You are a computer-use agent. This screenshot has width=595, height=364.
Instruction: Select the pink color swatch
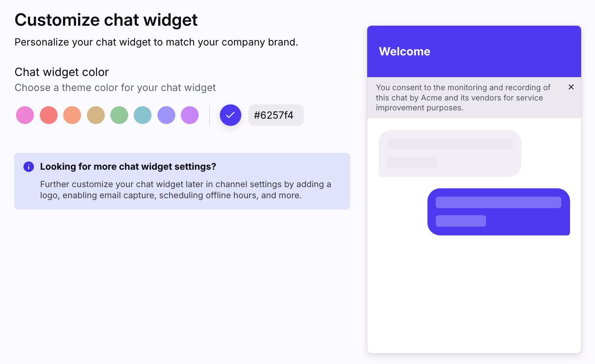(x=25, y=115)
